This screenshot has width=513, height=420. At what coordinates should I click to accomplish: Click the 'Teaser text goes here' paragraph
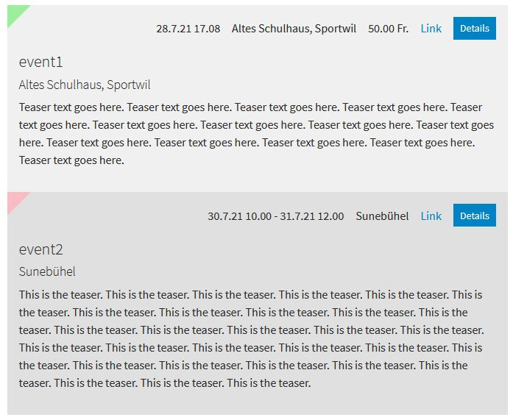tap(256, 134)
